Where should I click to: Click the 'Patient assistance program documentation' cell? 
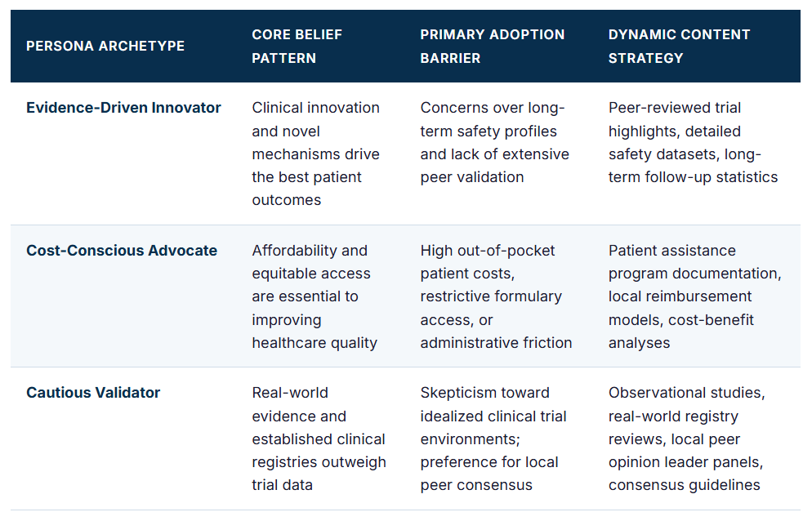(x=695, y=296)
